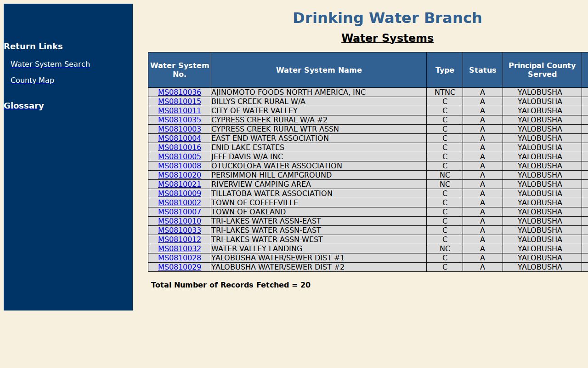This screenshot has height=368, width=588.
Task: Select the TOWN OF COFFEEVILLE name cell
Action: coord(319,202)
